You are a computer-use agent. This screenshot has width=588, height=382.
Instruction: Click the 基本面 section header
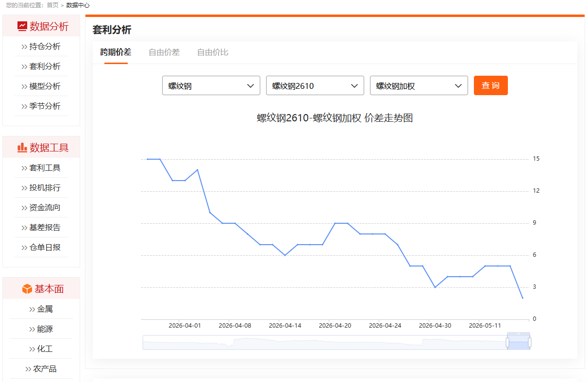point(41,289)
